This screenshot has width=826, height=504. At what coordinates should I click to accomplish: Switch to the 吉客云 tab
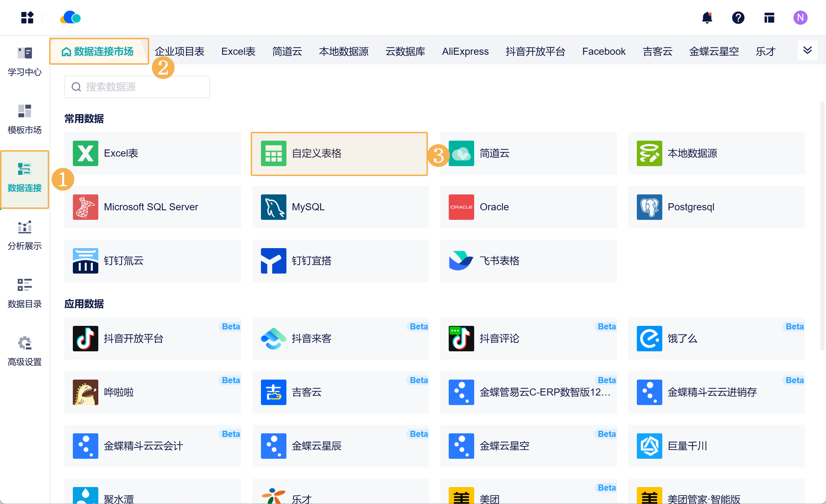(x=657, y=52)
